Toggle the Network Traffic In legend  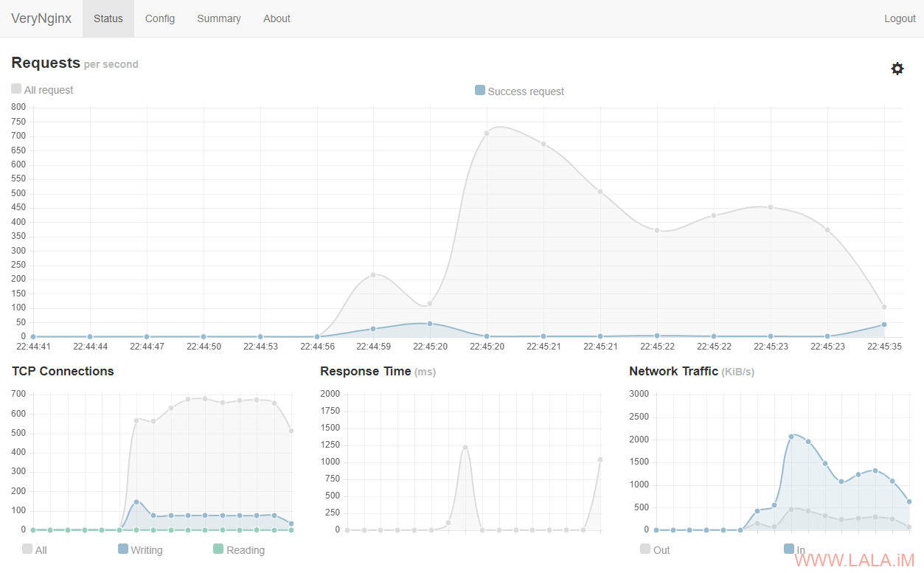[x=789, y=549]
